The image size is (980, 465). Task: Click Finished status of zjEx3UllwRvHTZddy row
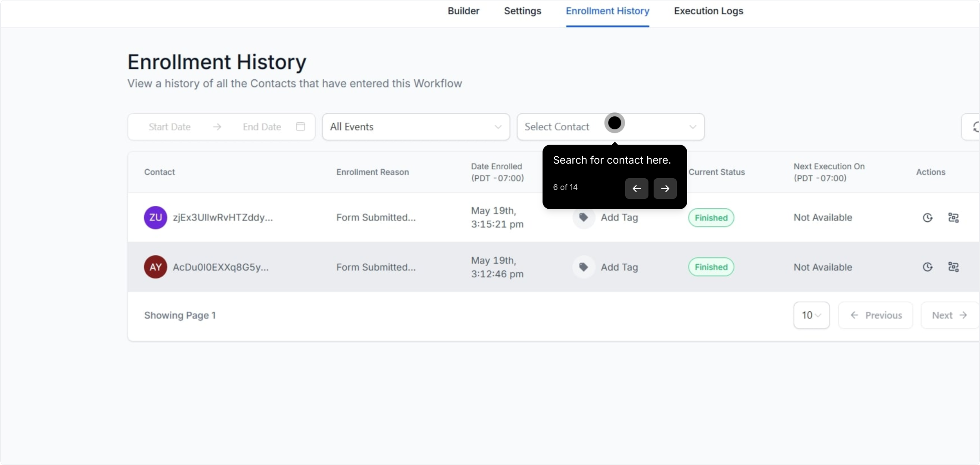[x=711, y=218]
